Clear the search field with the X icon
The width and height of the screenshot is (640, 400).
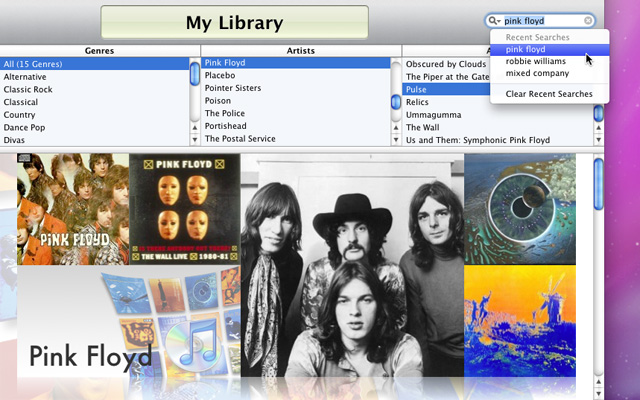click(588, 21)
